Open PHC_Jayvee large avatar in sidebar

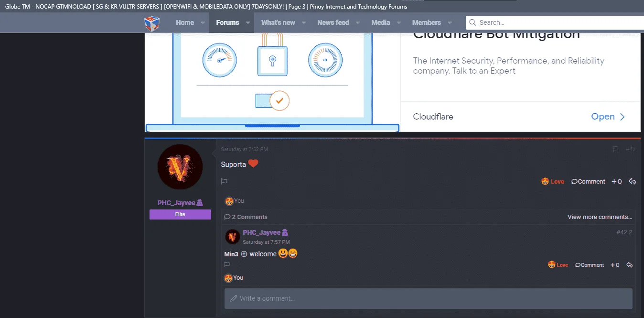(x=180, y=167)
